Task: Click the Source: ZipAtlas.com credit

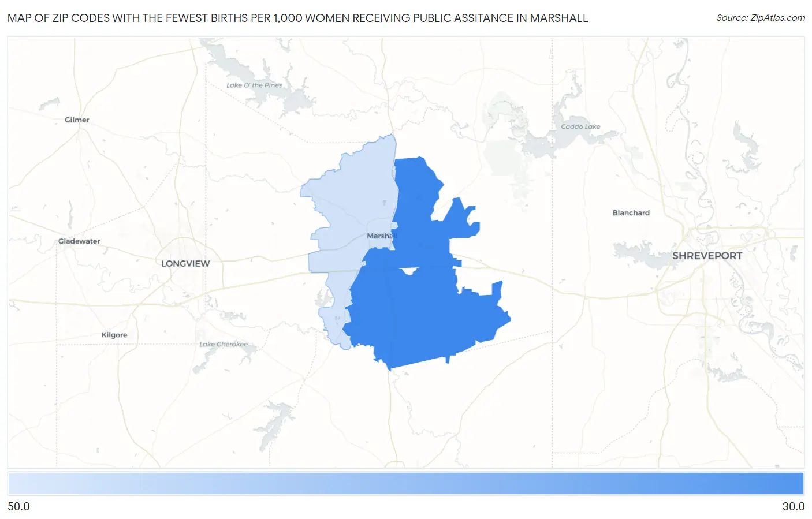Action: click(x=761, y=18)
